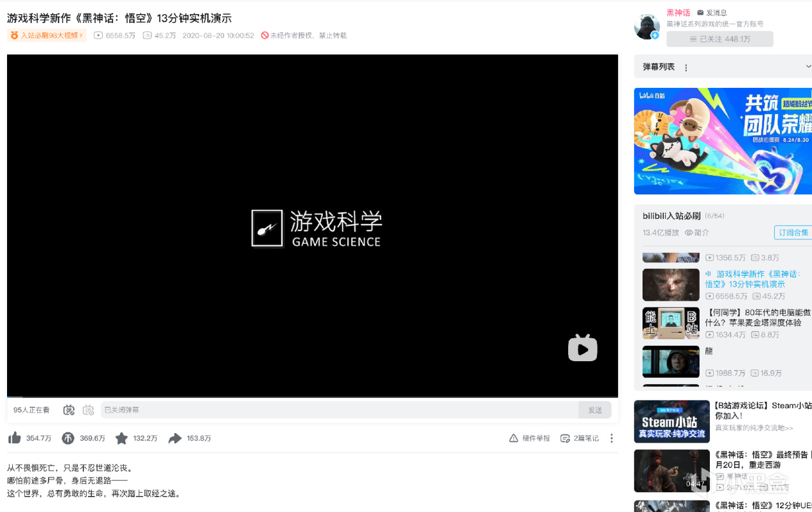Click the 95人正在看 viewer count
Image resolution: width=812 pixels, height=512 pixels.
coord(31,410)
